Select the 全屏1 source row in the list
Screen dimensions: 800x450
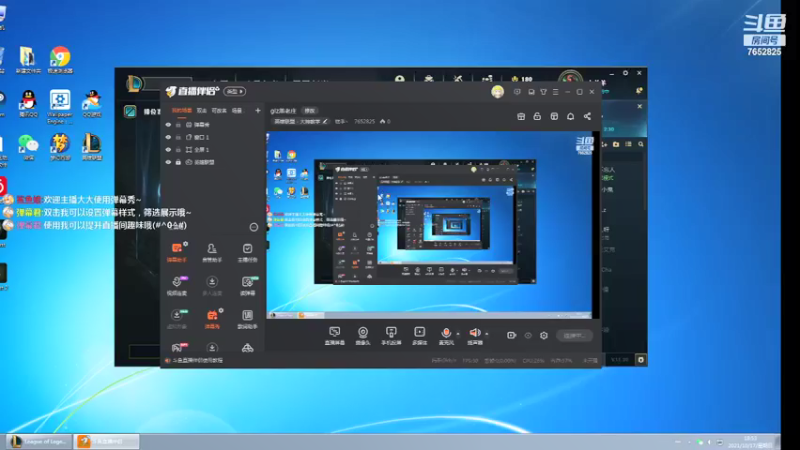click(212, 149)
